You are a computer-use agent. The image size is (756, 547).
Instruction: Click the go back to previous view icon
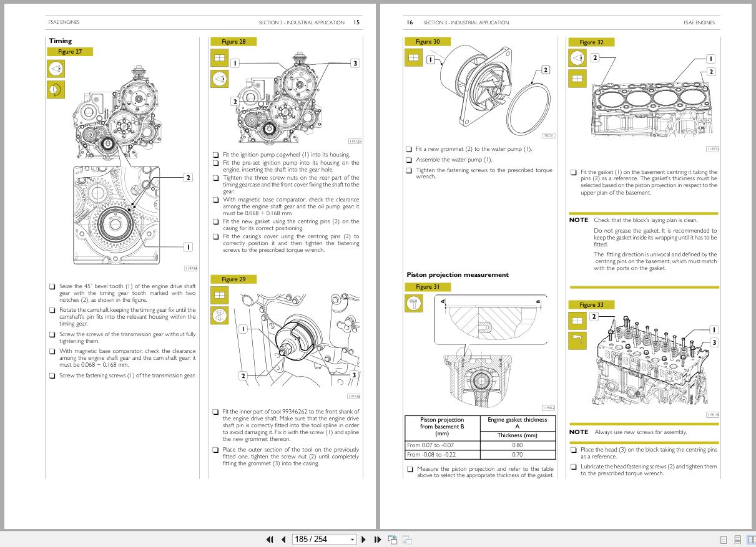pos(393,540)
